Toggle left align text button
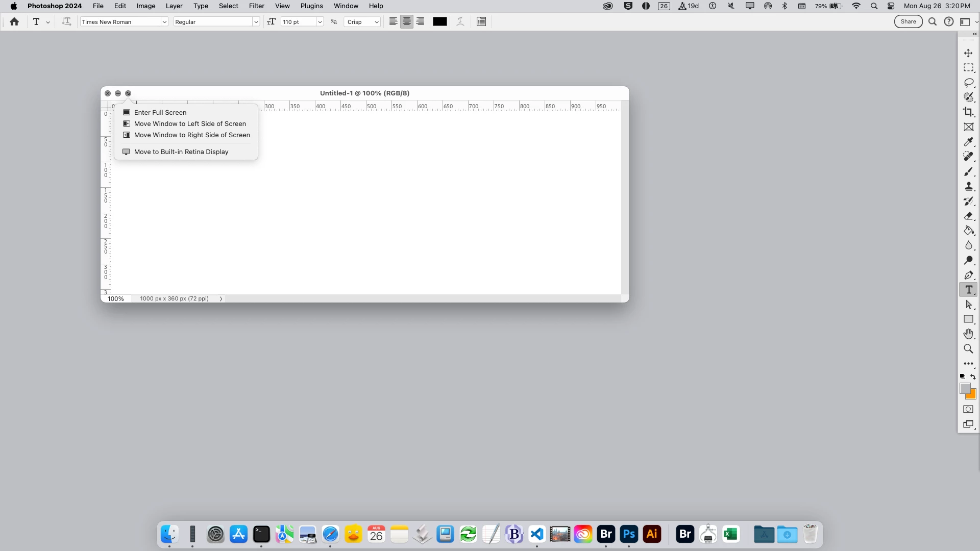This screenshot has height=551, width=980. click(x=393, y=21)
